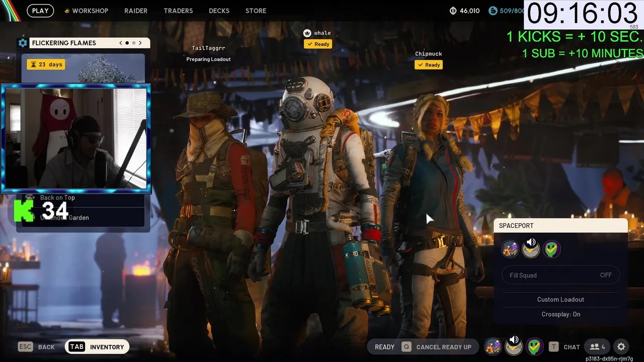Select the whale player name
644x362 pixels.
(323, 33)
